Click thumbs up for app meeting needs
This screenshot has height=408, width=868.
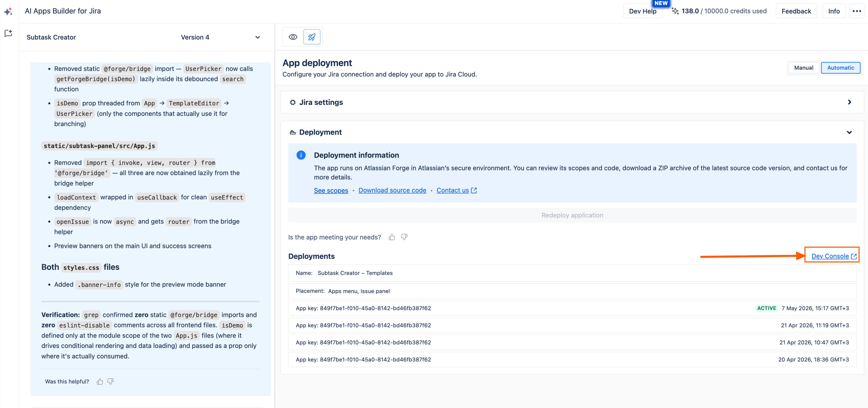[392, 237]
